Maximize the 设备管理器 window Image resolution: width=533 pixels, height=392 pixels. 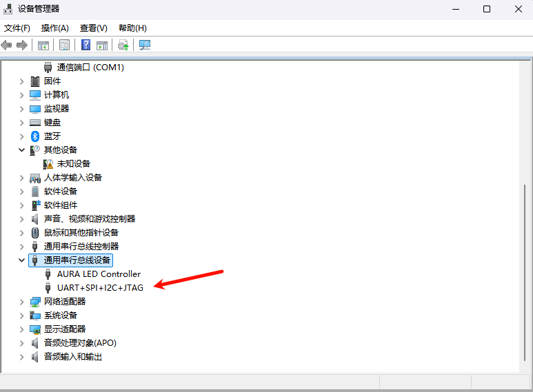pyautogui.click(x=487, y=9)
